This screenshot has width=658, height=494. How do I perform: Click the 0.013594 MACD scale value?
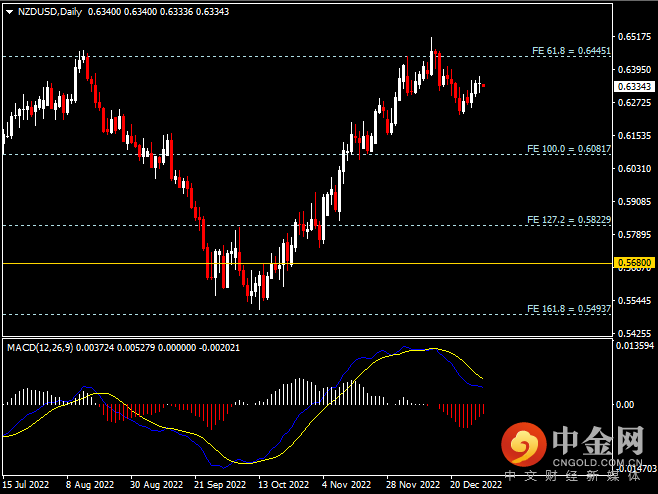[633, 346]
